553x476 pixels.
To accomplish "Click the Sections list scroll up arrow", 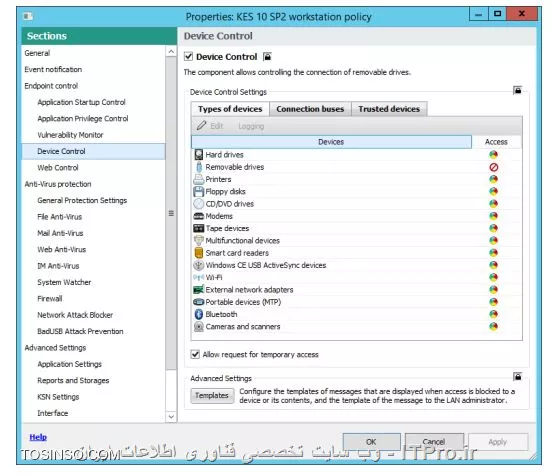I will pos(171,51).
